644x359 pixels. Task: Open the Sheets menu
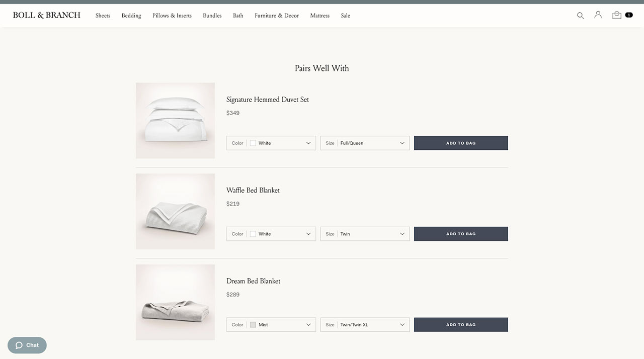tap(103, 16)
